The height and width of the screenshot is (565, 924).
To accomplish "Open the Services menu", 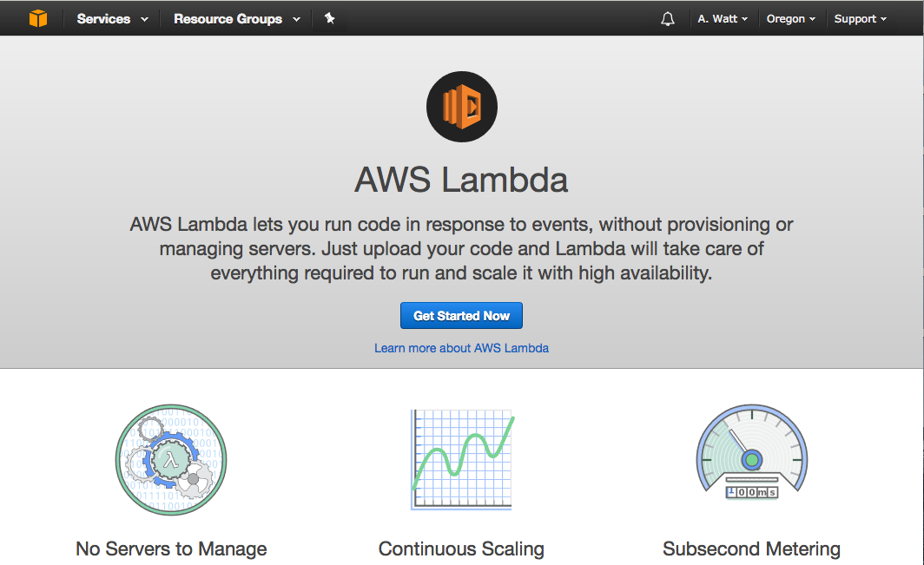I will click(x=103, y=18).
